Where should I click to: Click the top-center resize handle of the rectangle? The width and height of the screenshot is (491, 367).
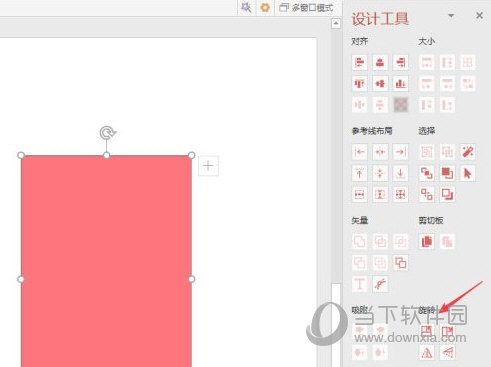click(106, 155)
